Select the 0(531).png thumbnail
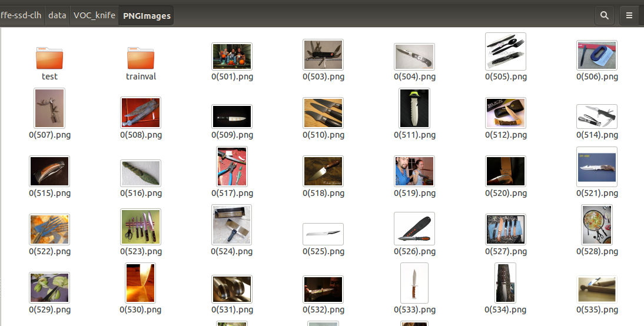The width and height of the screenshot is (644, 326). [x=232, y=289]
